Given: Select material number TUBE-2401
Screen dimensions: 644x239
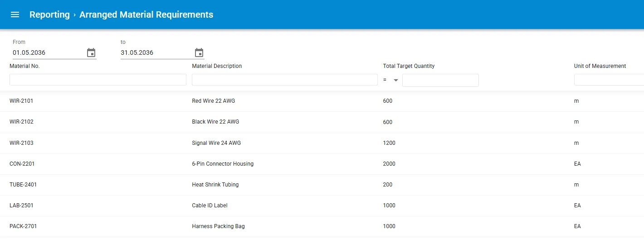Looking at the screenshot, I should point(23,185).
